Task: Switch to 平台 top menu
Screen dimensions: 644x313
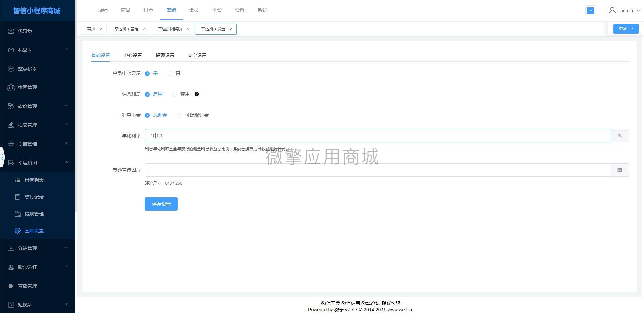Action: pyautogui.click(x=217, y=10)
